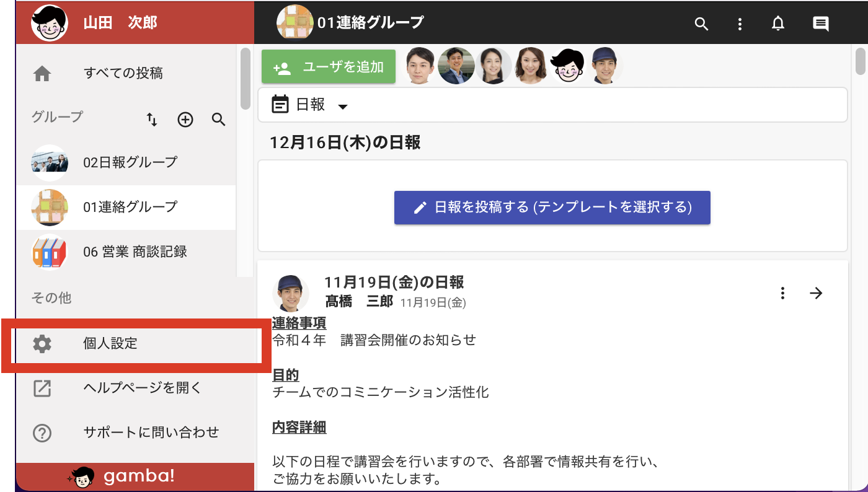This screenshot has width=868, height=492.
Task: Click the 12月16日(木)の日報 heading
Action: pyautogui.click(x=345, y=143)
